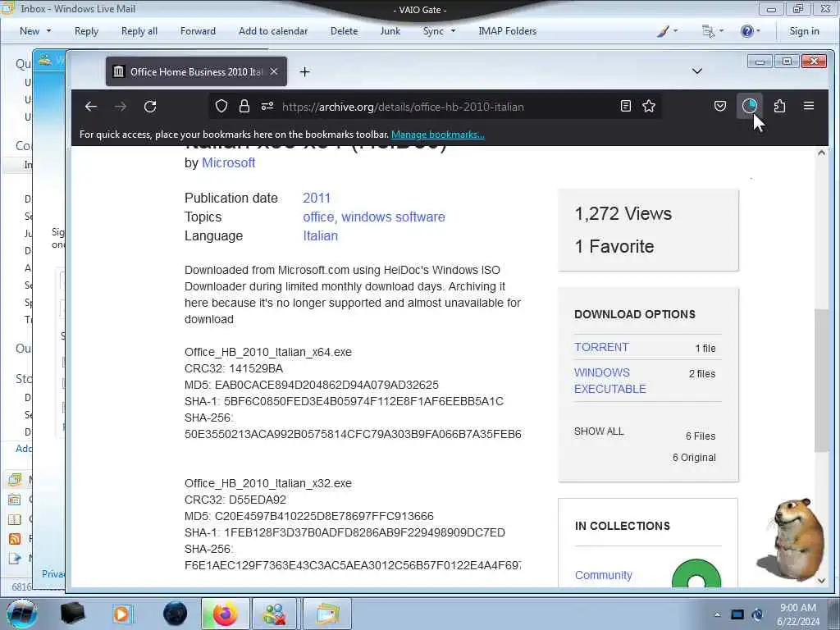Toggle reader view icon
Image resolution: width=840 pixels, height=630 pixels.
click(625, 106)
